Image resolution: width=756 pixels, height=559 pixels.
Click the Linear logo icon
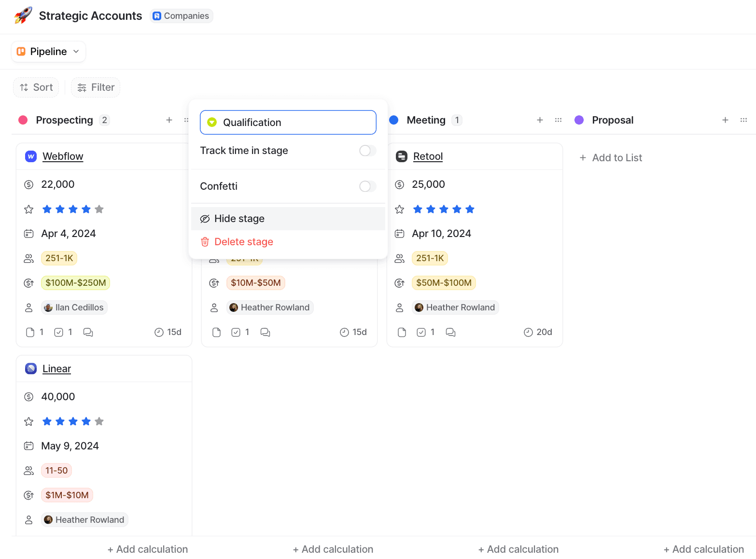pos(31,369)
